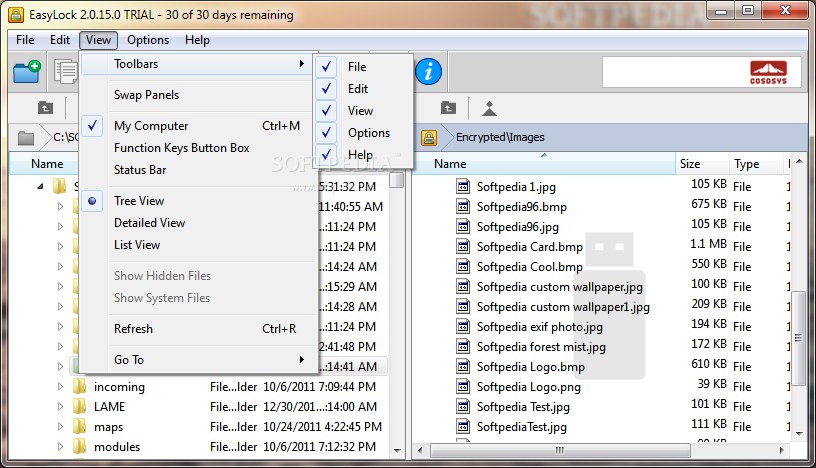Click the left path bar folder icon
This screenshot has width=816, height=468.
pos(26,138)
